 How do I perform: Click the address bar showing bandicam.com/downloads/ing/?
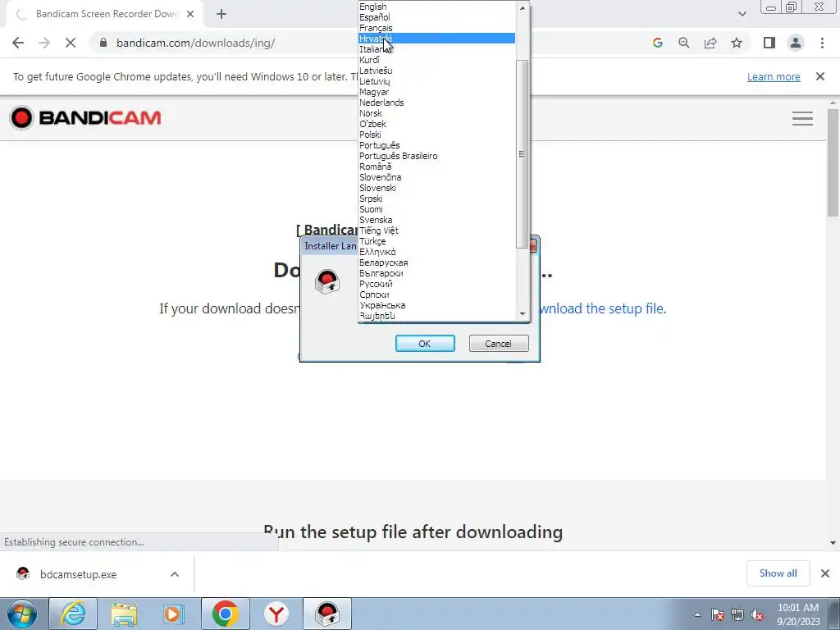[x=196, y=43]
